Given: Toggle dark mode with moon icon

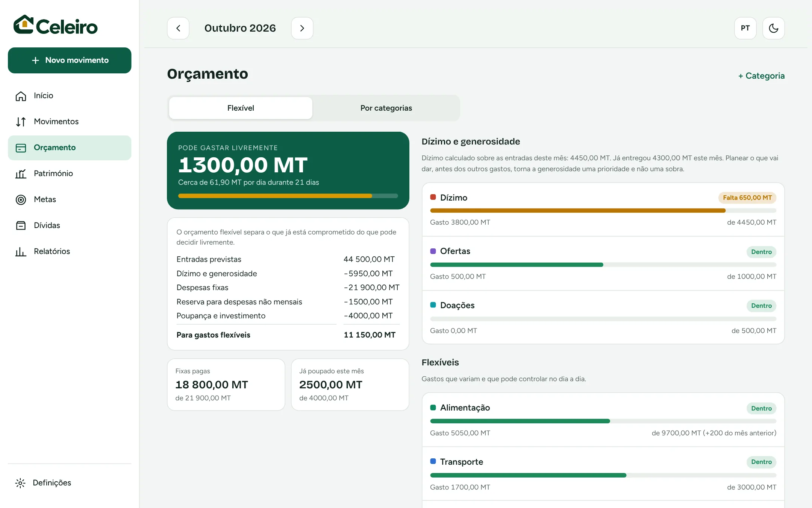Looking at the screenshot, I should (x=773, y=28).
